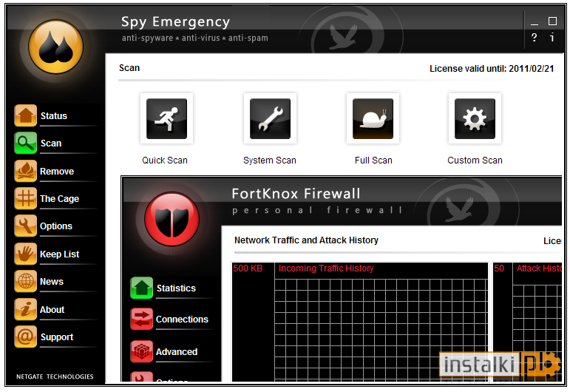Select Connections in FortKnox Firewall sidebar
570x392 pixels.
click(x=182, y=320)
